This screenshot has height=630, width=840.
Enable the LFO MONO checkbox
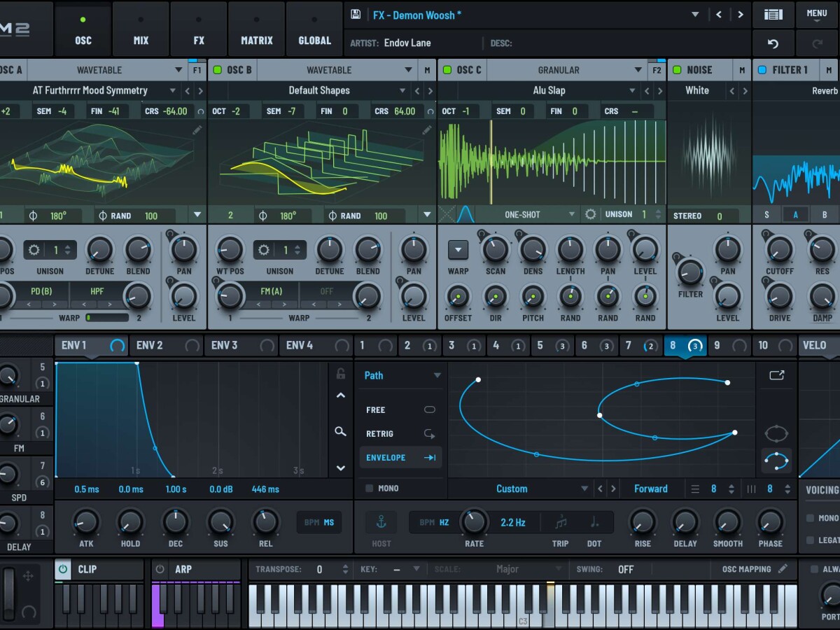click(x=369, y=489)
